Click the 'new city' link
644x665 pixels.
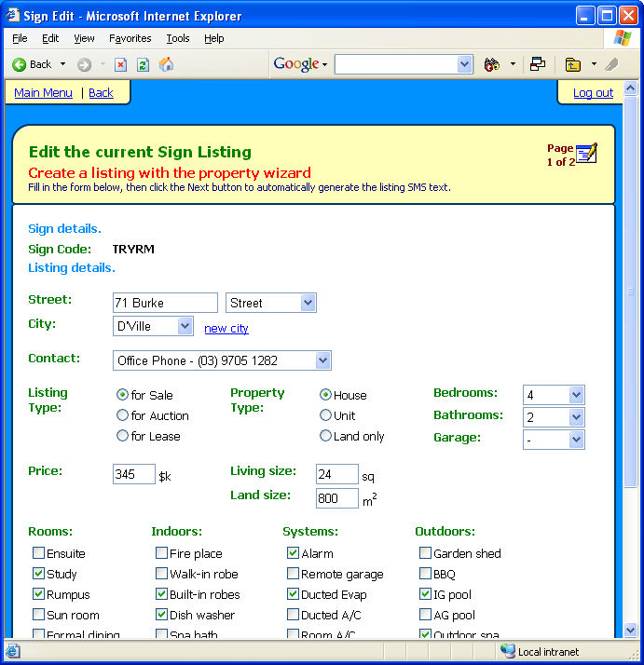pos(226,328)
